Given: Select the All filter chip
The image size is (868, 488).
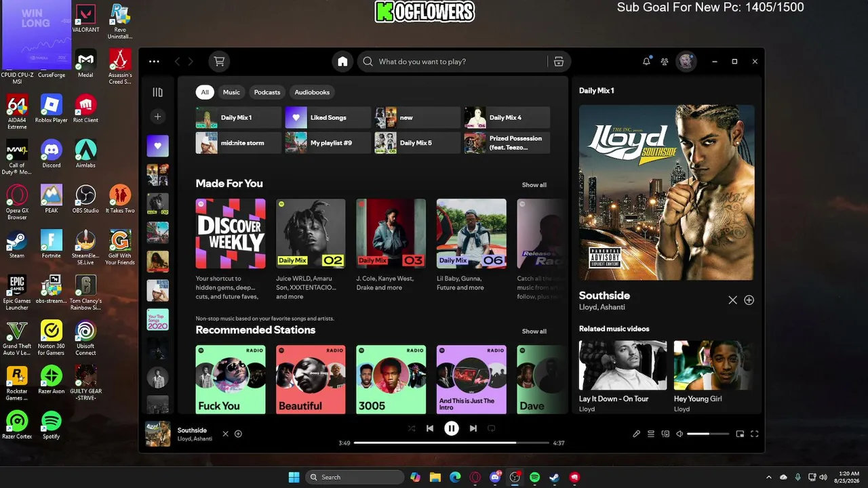Looking at the screenshot, I should point(205,92).
